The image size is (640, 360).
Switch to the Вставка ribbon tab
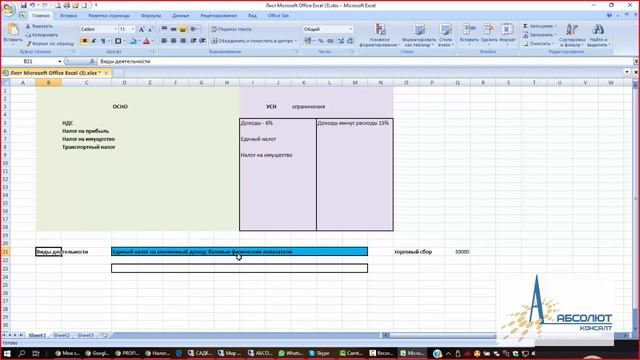[68, 16]
